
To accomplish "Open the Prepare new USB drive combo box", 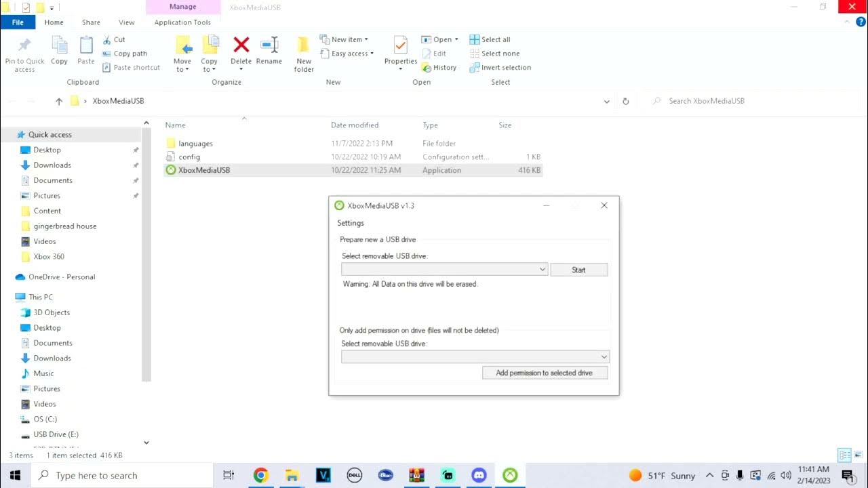I will point(444,270).
